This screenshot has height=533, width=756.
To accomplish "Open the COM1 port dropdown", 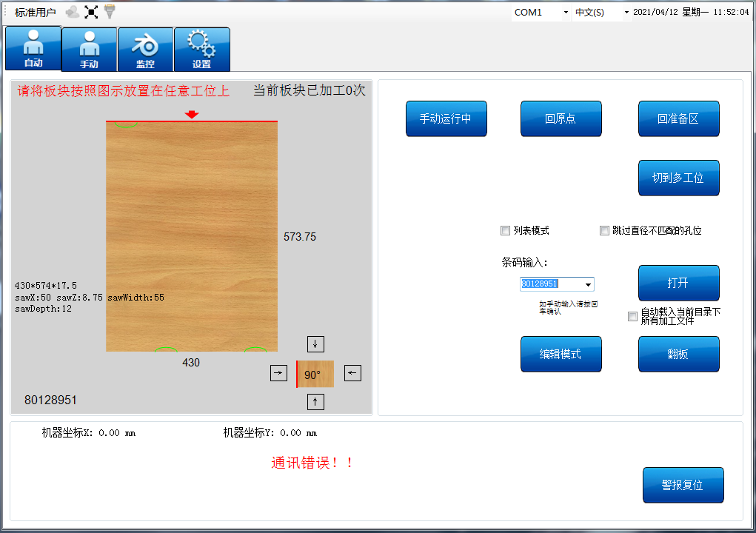I will 566,13.
